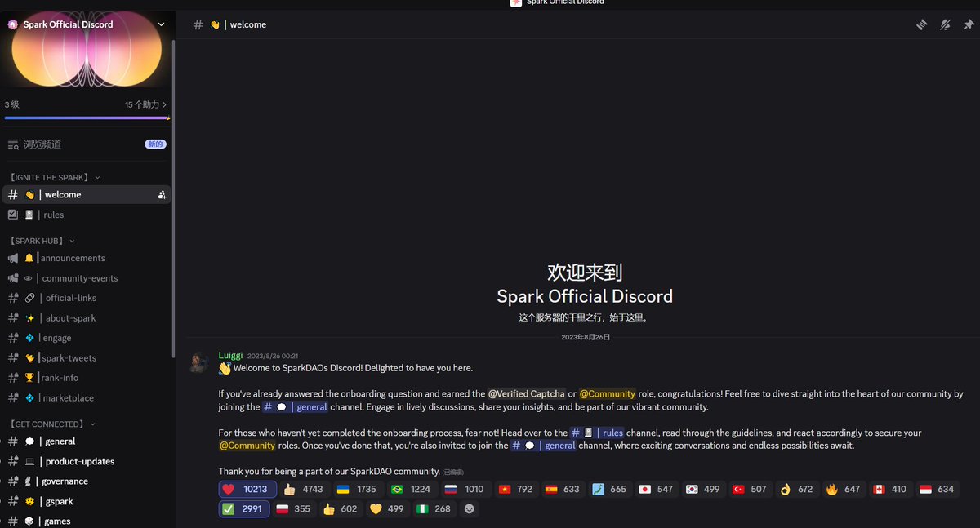Expand the Spark Official Discord server menu

coord(161,24)
